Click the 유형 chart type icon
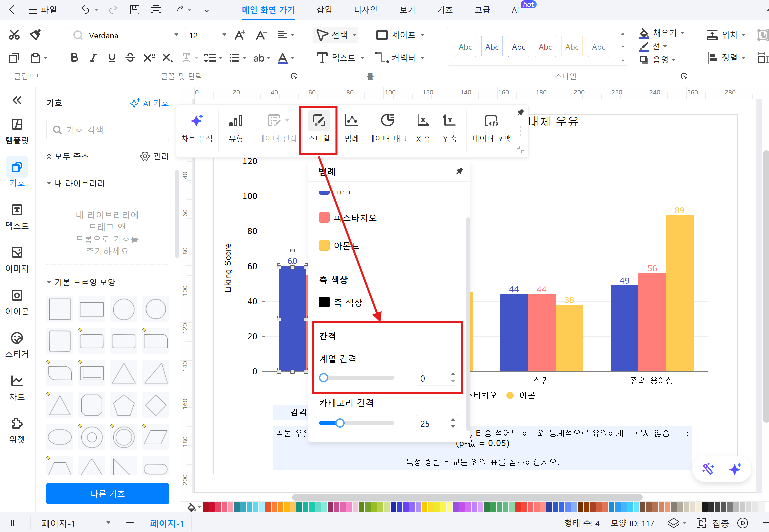The height and width of the screenshot is (532, 769). 236,120
